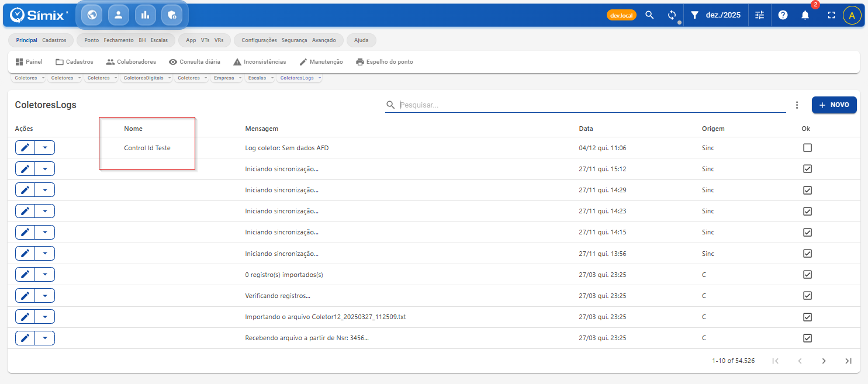Click the dev.local environment badge
The width and height of the screenshot is (868, 384).
[621, 15]
